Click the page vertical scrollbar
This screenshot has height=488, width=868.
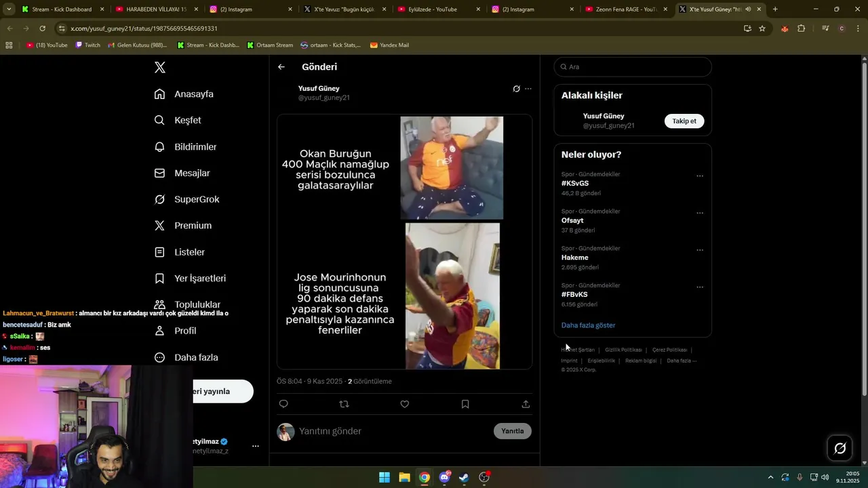point(864,230)
